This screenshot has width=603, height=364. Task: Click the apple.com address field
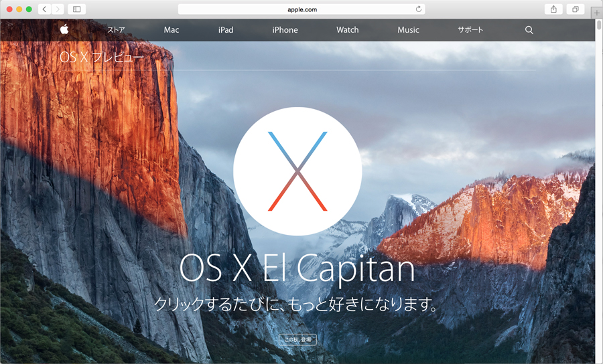click(x=301, y=9)
